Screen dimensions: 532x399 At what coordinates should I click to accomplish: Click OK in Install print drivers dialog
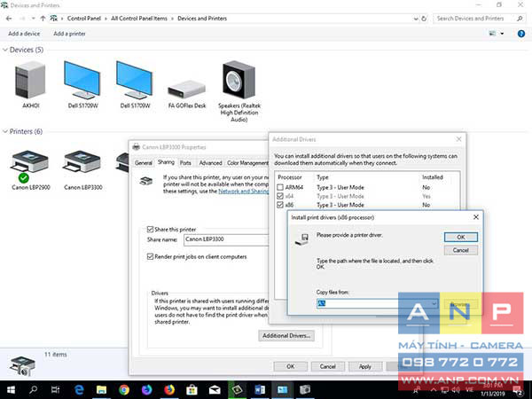(461, 237)
